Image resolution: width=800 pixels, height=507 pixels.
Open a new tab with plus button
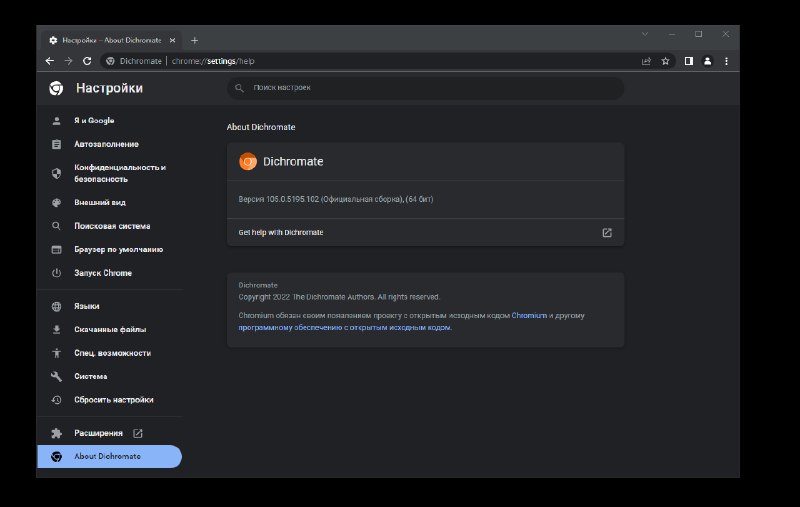[x=194, y=40]
